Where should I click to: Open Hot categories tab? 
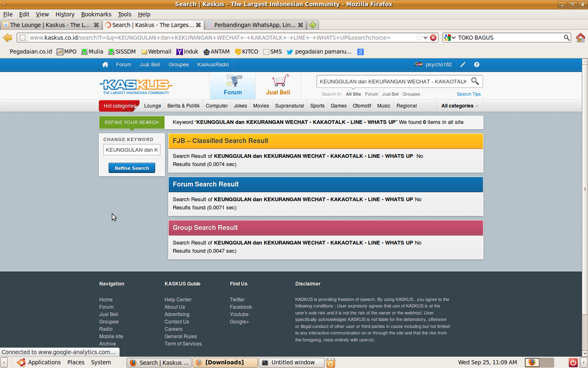119,106
